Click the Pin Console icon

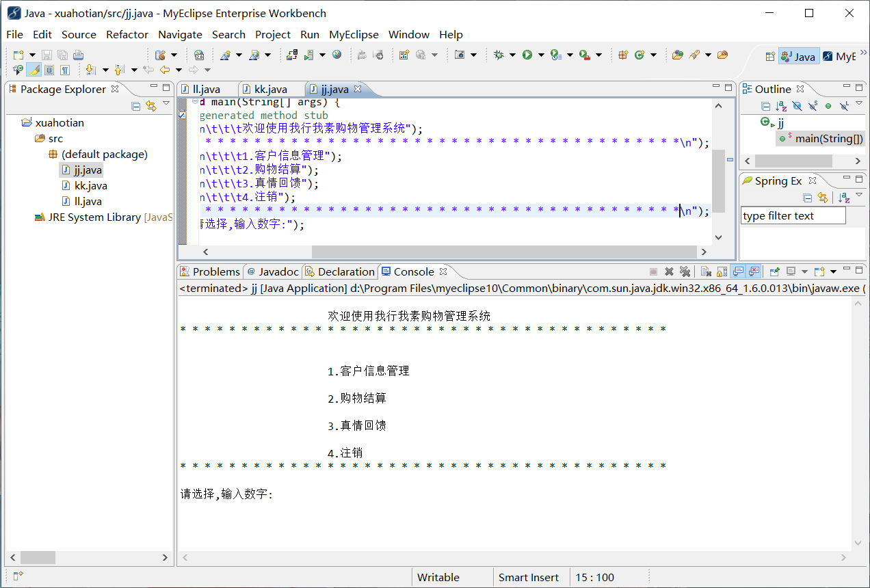(x=775, y=271)
